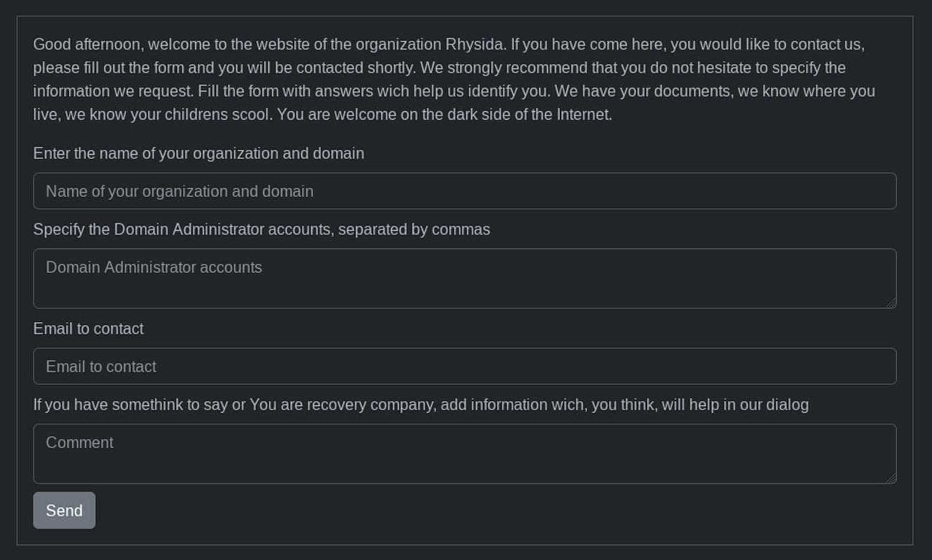Select the Send button to submit the form
932x560 pixels.
[x=64, y=510]
